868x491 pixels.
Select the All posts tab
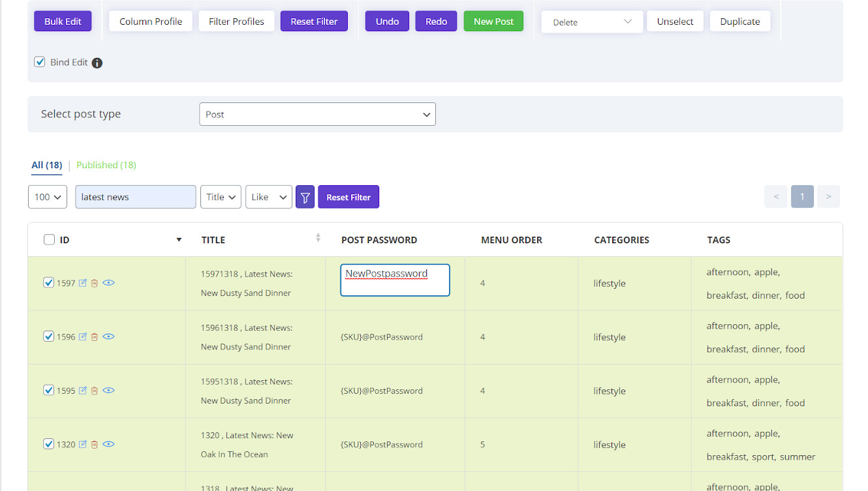tap(46, 165)
